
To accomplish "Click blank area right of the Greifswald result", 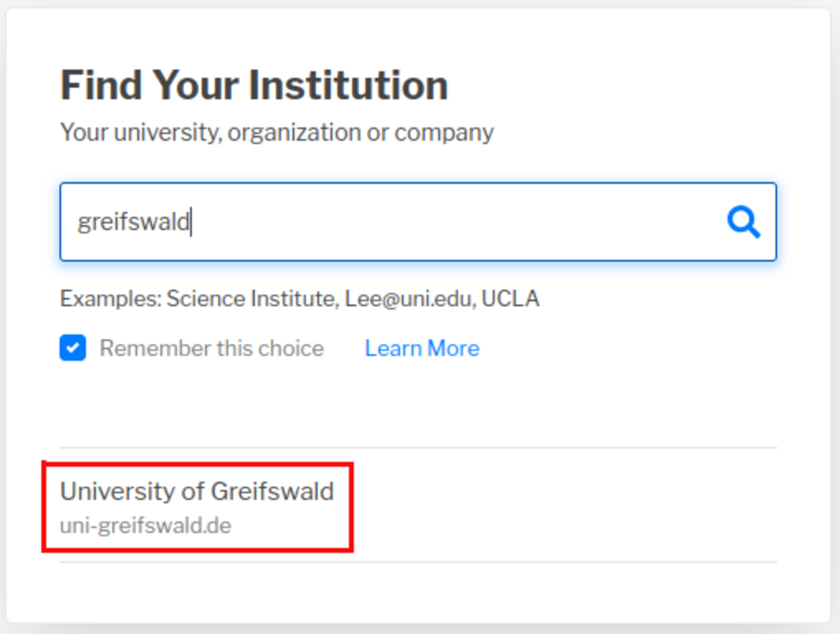I will [x=560, y=506].
